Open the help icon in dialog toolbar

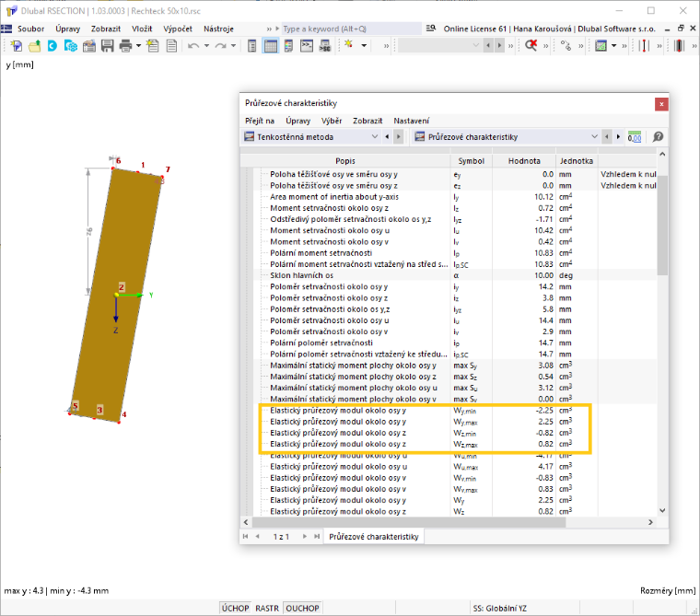[x=658, y=137]
